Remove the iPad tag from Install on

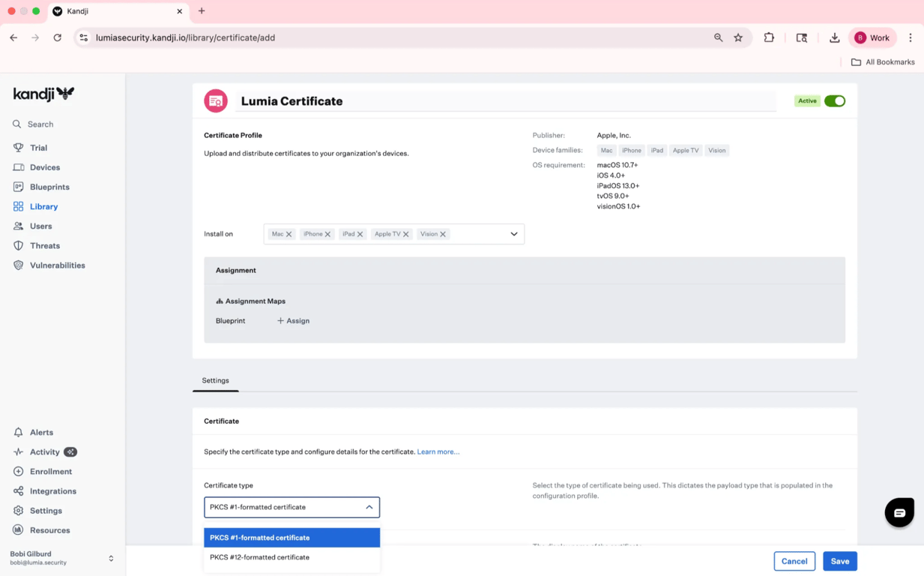coord(360,234)
